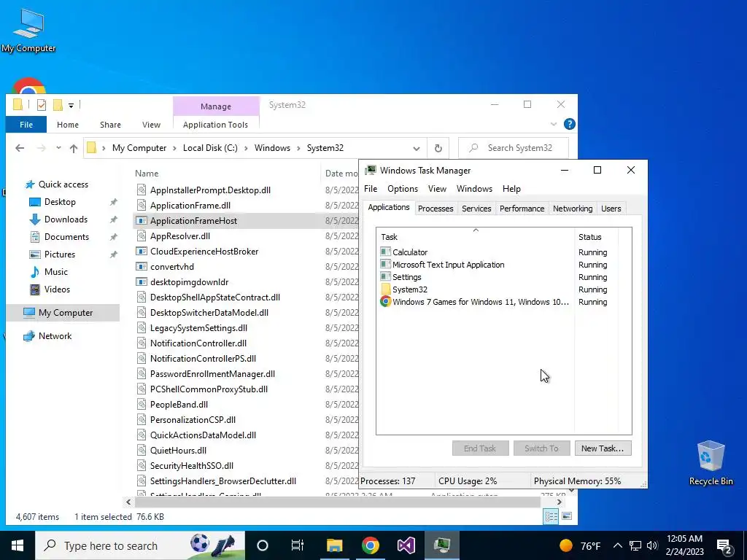Open the Recycle Bin on the desktop
Screen dimensions: 747x560
711,462
